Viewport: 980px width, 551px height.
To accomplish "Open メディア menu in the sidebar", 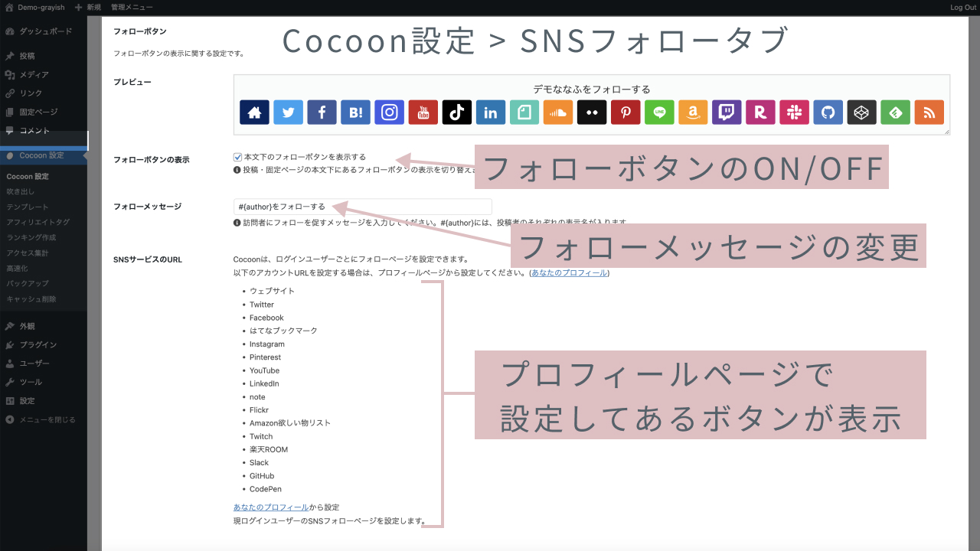I will 44,75.
